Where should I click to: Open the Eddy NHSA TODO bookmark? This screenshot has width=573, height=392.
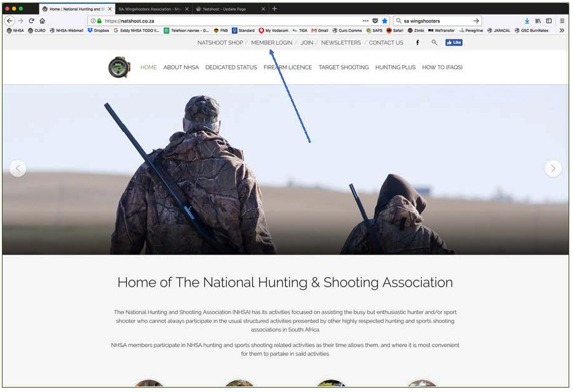(136, 30)
